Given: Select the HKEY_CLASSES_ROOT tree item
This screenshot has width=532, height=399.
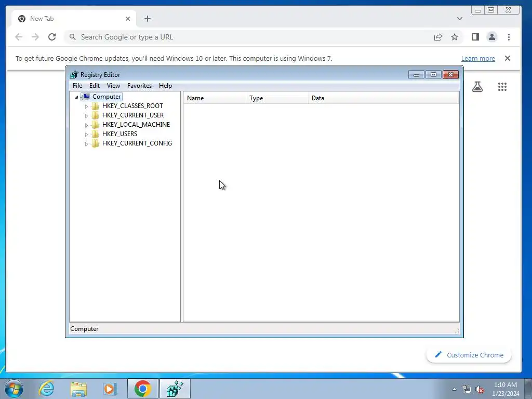Looking at the screenshot, I should (x=132, y=106).
